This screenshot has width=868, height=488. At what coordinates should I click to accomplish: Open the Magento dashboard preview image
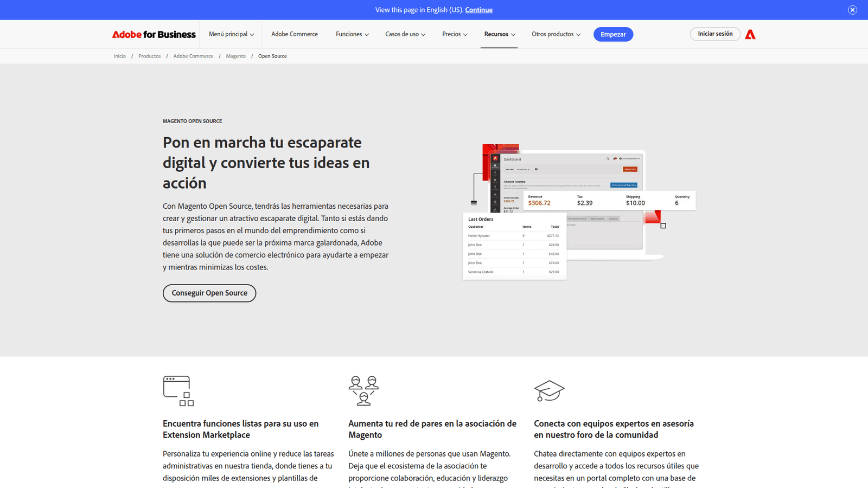[x=579, y=212]
